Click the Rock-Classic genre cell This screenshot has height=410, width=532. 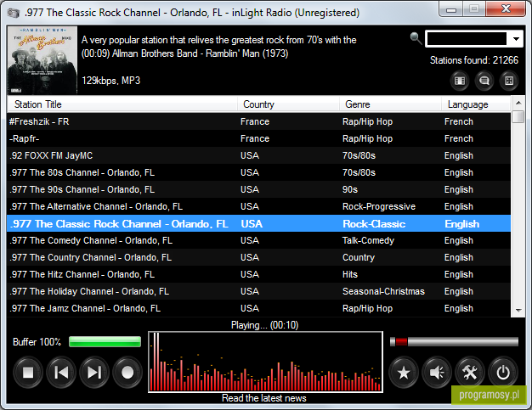click(x=374, y=223)
